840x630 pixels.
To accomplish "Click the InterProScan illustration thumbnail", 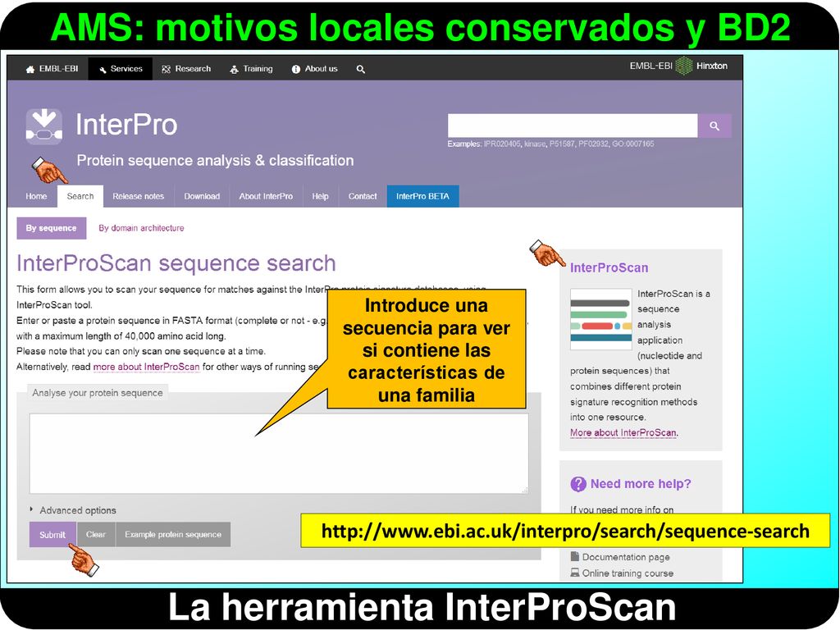I will point(601,319).
